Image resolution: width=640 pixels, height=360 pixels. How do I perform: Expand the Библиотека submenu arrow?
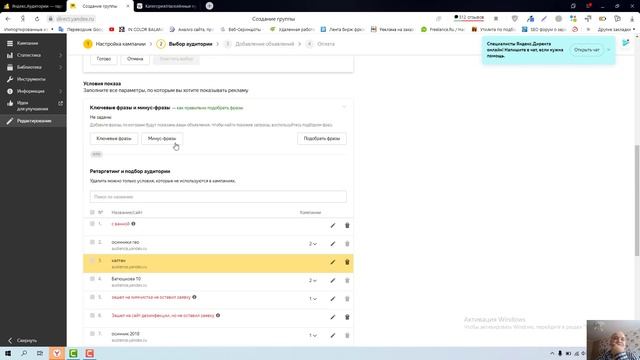tap(60, 67)
